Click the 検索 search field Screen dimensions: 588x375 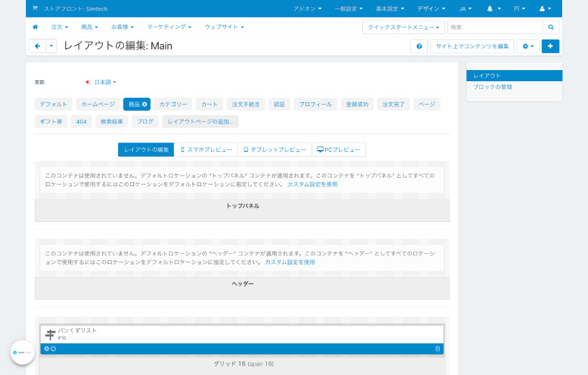[495, 27]
